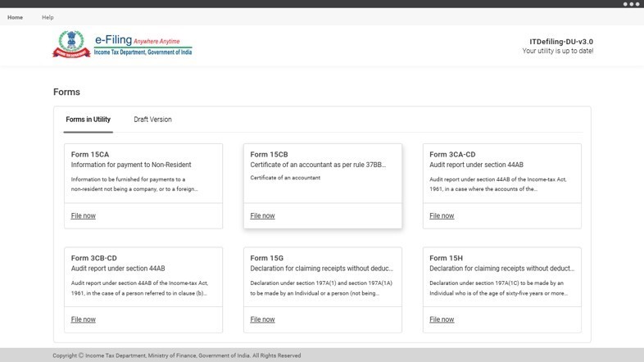Screen dimensions: 644x362
Task: Switch to the Draft Version tab
Action: pyautogui.click(x=152, y=120)
